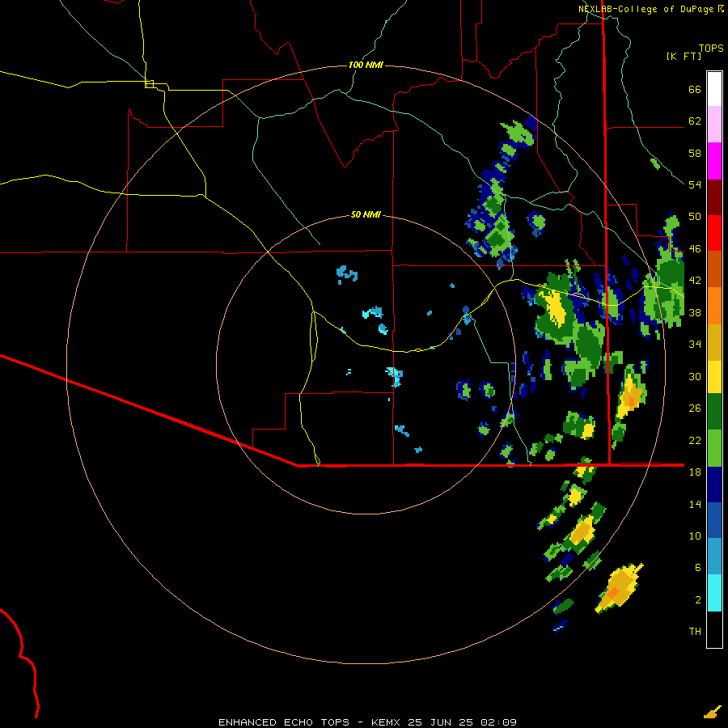Click the bright orange swatch below 42
This screenshot has width=728, height=728.
point(714,306)
